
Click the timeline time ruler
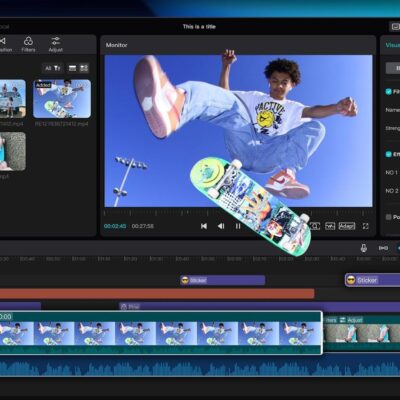point(200,259)
